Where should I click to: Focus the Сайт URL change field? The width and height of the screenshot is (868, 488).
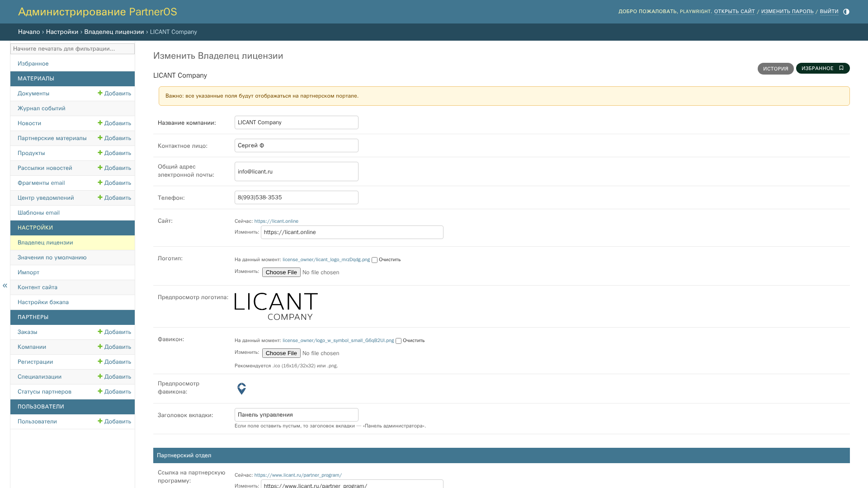click(x=352, y=232)
